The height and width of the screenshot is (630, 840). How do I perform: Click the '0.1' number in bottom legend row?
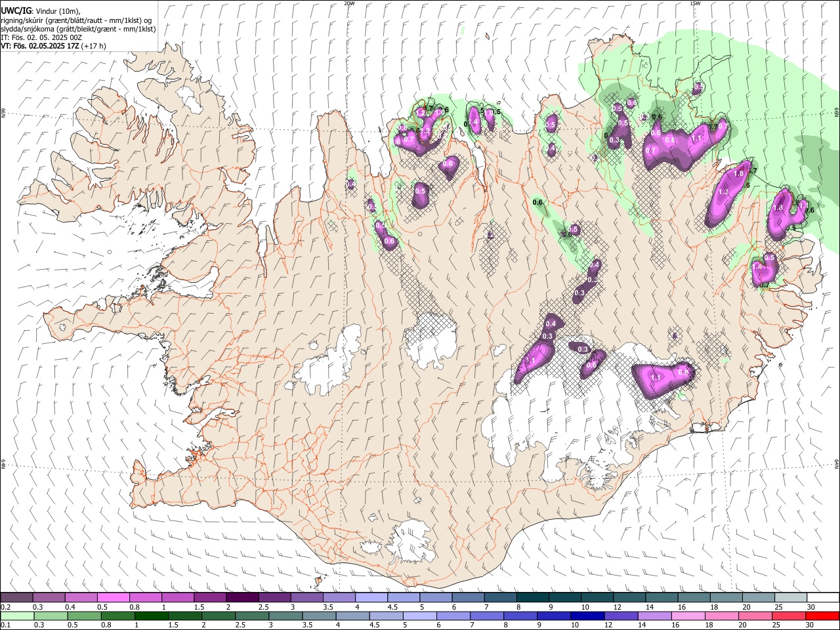[x=5, y=625]
